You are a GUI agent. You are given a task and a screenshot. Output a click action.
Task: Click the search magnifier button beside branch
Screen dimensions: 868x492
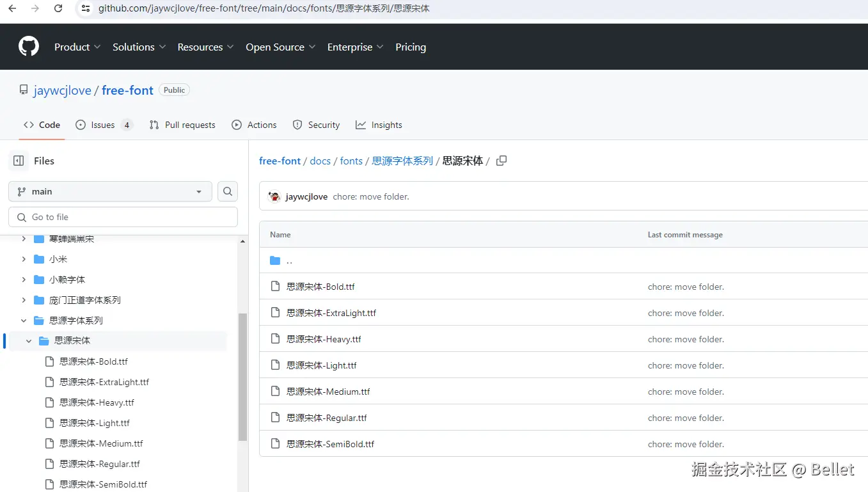pos(228,191)
